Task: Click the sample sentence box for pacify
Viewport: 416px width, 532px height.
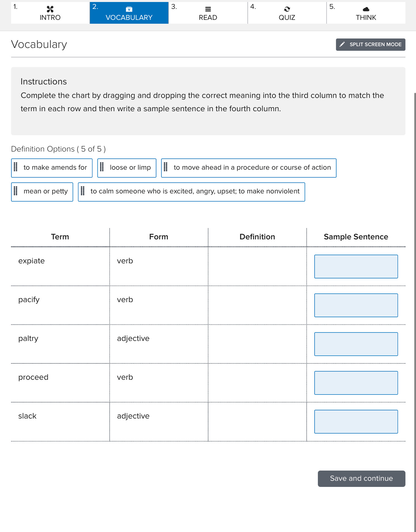Action: point(356,305)
